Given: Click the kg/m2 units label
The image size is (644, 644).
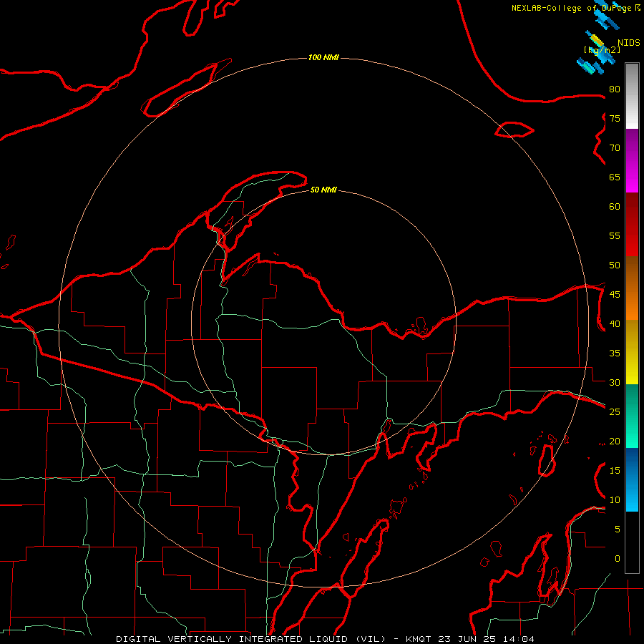Looking at the screenshot, I should coord(602,49).
